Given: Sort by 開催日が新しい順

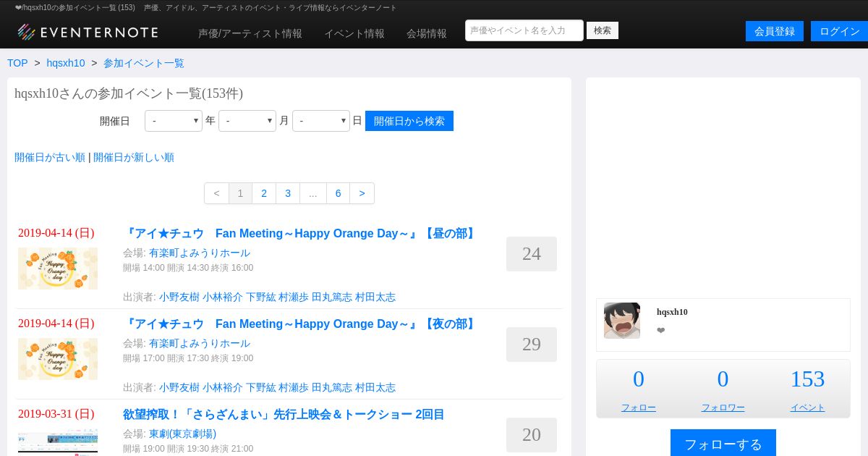Looking at the screenshot, I should [134, 157].
